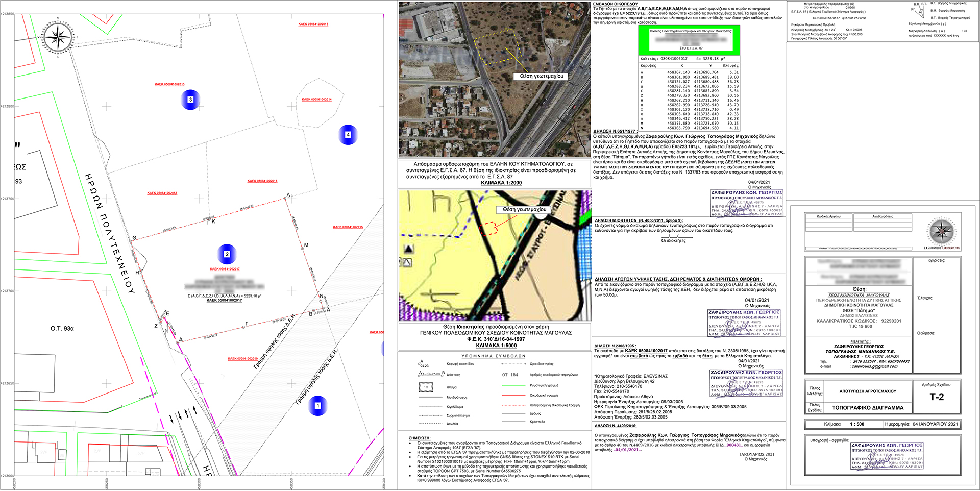Click the ΕΜΒΑΔΟΝ ΟΙΚΟΠΕΔΟΥ heading

pos(615,4)
